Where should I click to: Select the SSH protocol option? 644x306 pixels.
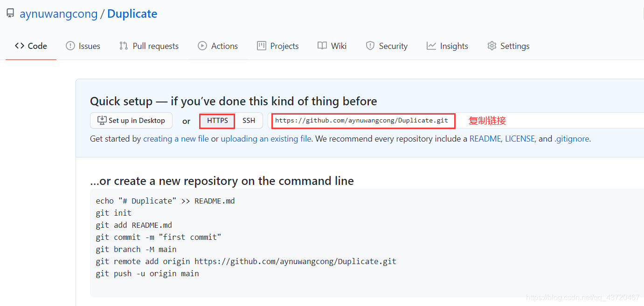pyautogui.click(x=249, y=121)
